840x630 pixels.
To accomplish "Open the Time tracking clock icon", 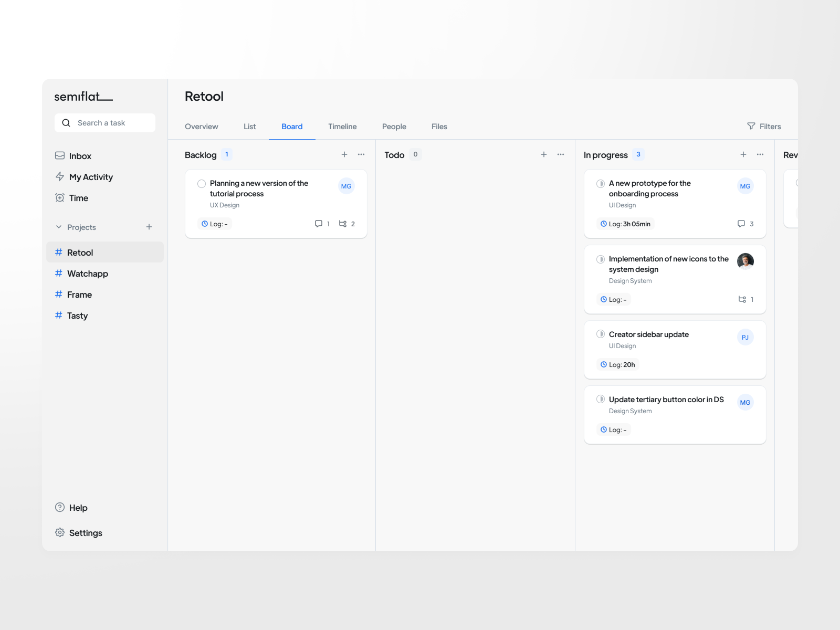I will point(60,198).
